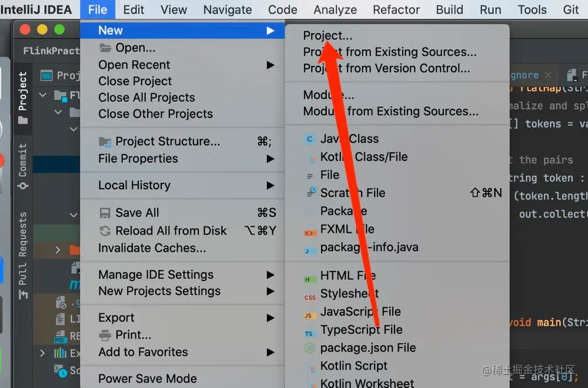This screenshot has height=388, width=588.
Task: Click the Project Structure icon
Action: (105, 142)
